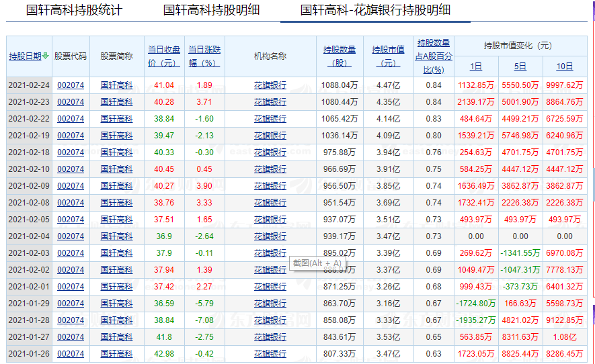Select closing price 42.98
This screenshot has width=595, height=364.
pos(164,354)
